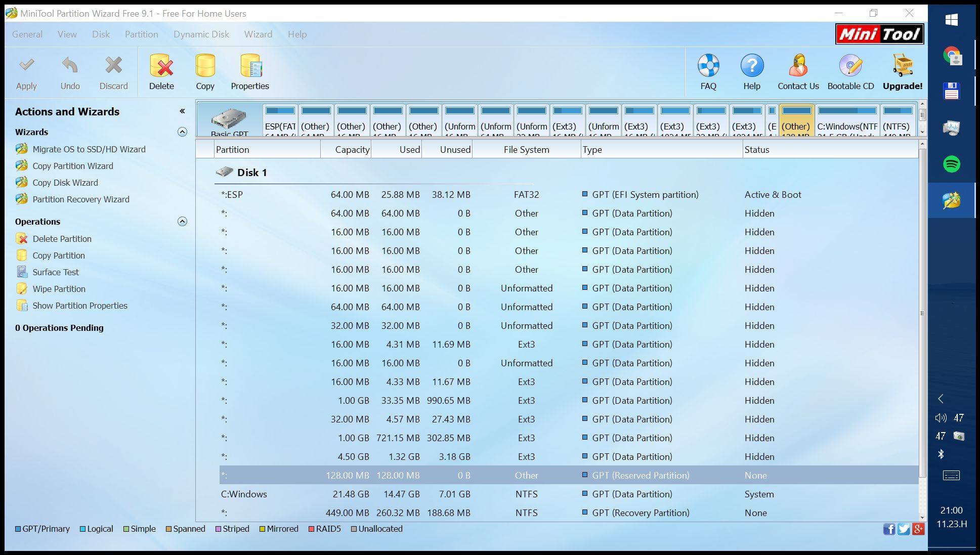Open Twitter share icon
Screen dimensions: 980x555
(904, 529)
